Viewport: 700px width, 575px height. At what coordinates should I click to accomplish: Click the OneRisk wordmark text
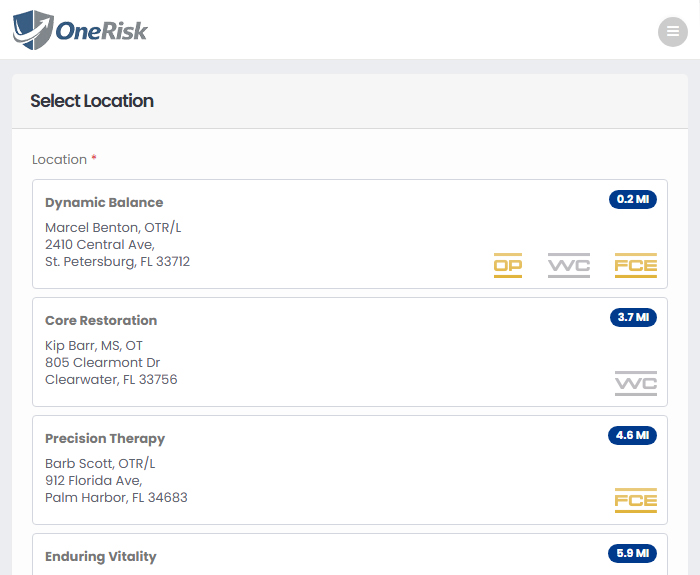(x=101, y=31)
